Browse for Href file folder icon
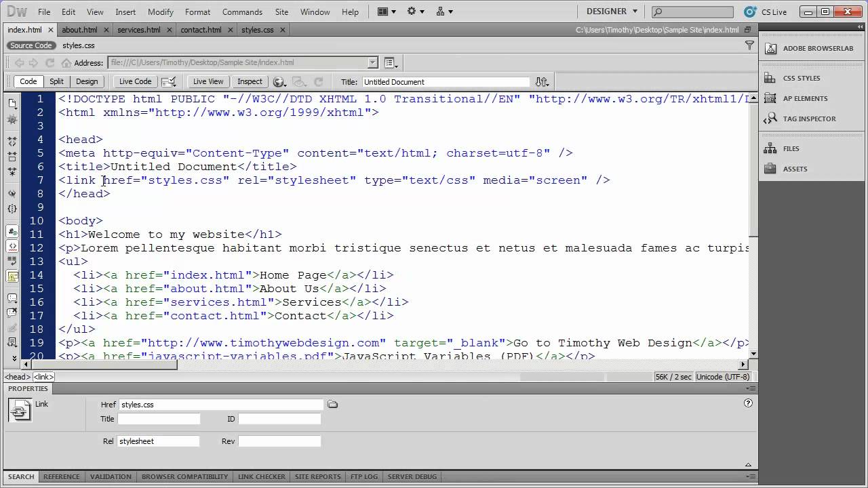Screen dimensions: 868x488 point(332,405)
